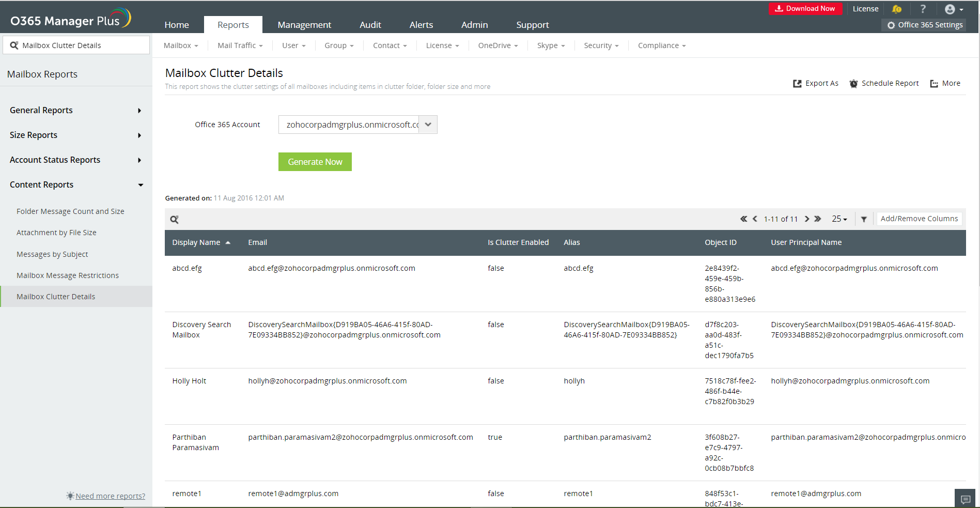Image resolution: width=980 pixels, height=508 pixels.
Task: Go to the next page of results
Action: 806,219
